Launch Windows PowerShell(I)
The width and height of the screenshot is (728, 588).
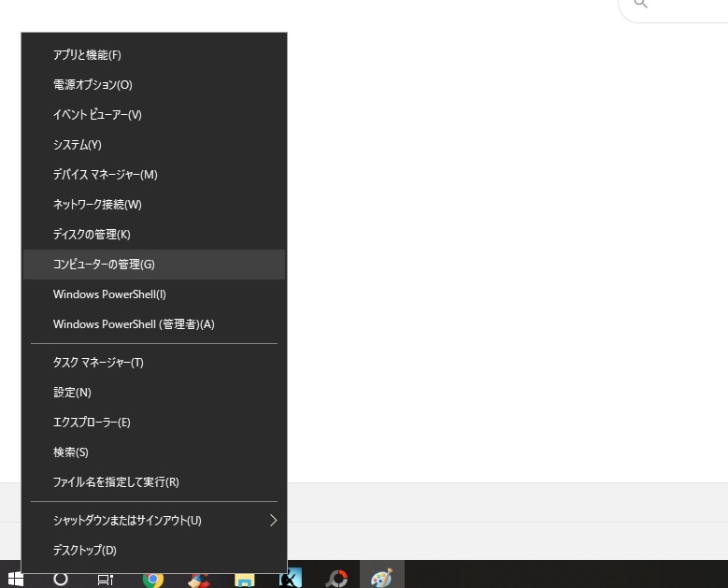153,294
